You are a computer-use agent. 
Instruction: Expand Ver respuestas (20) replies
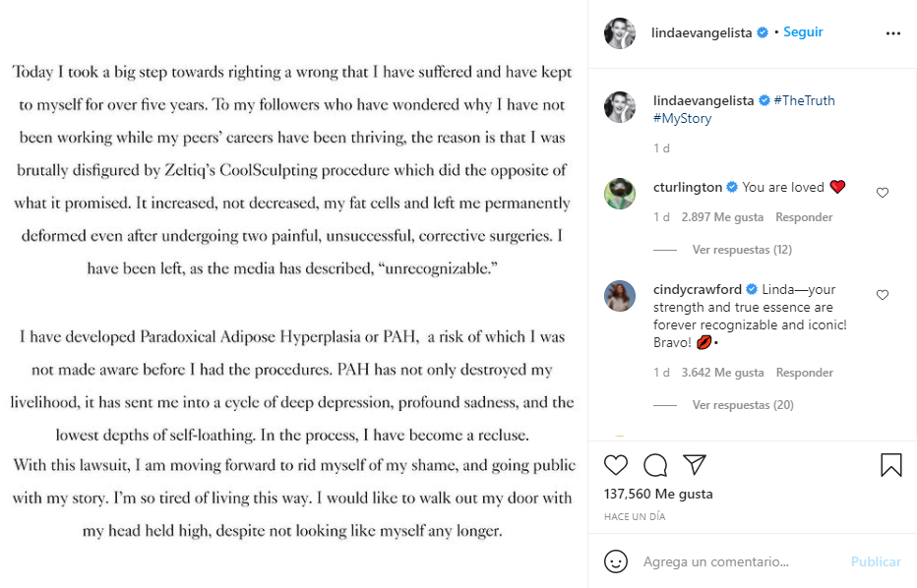coord(743,405)
